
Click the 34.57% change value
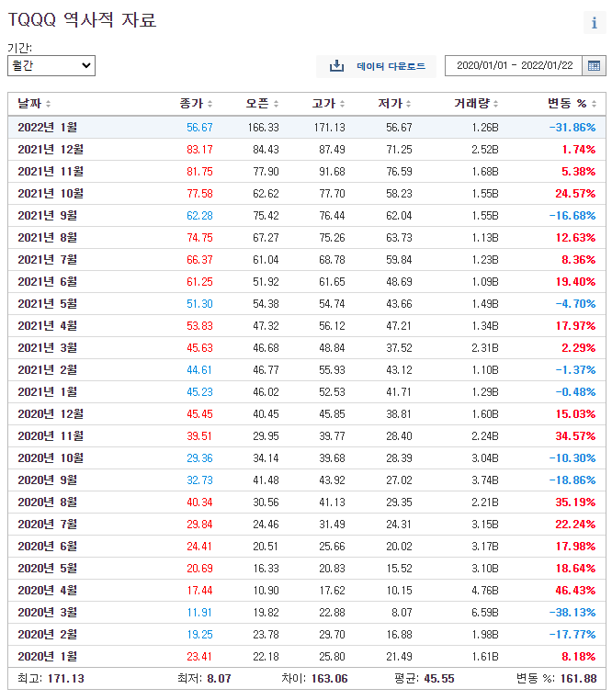pyautogui.click(x=575, y=436)
